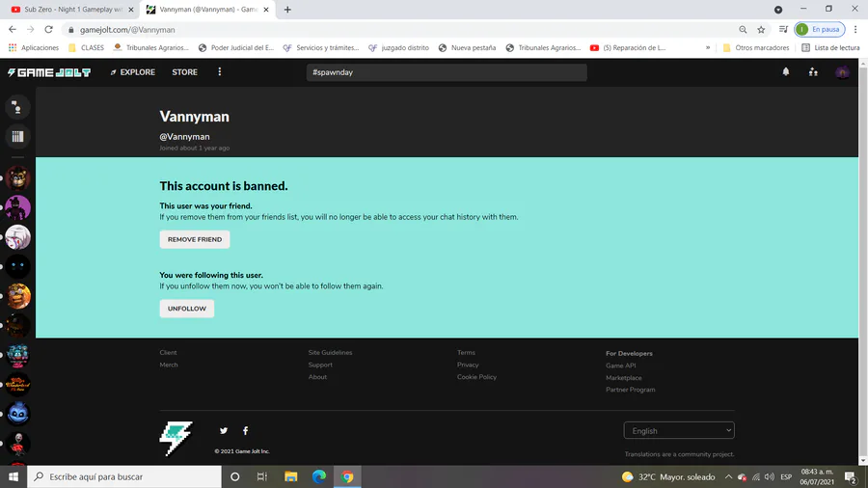Bookmark this page with the star icon
This screenshot has height=488, width=868.
pyautogui.click(x=761, y=30)
